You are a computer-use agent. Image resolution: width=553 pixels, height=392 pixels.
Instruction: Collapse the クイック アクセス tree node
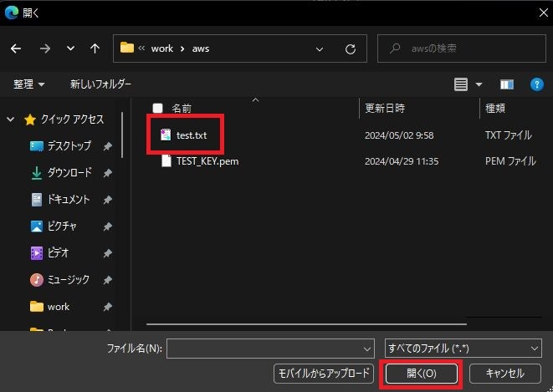[10, 120]
